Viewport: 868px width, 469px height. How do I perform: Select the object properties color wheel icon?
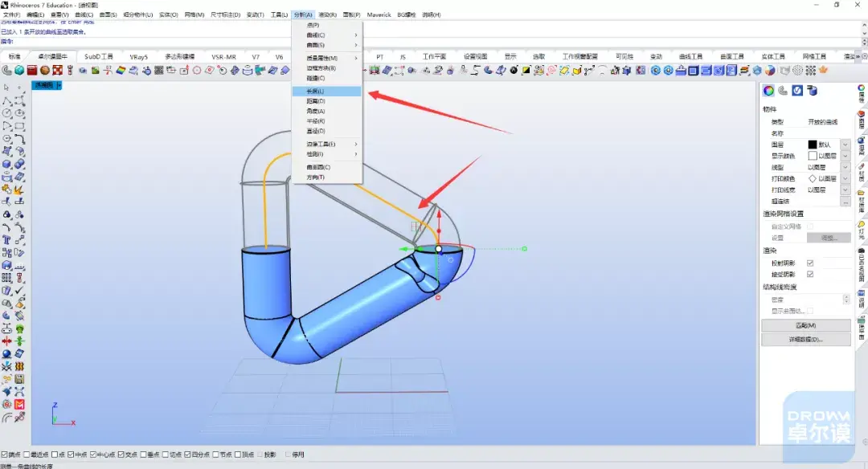768,91
